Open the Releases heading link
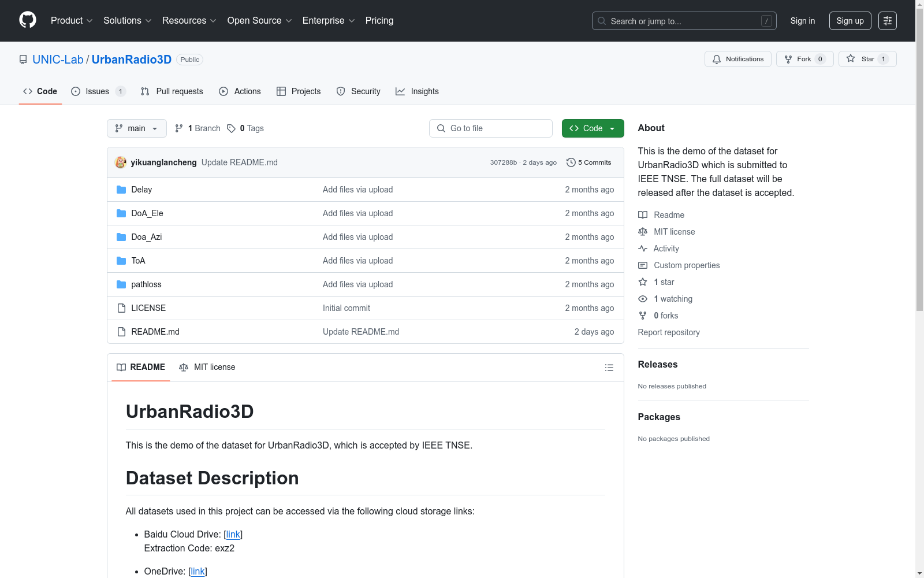Viewport: 924px width, 578px height. pos(658,364)
